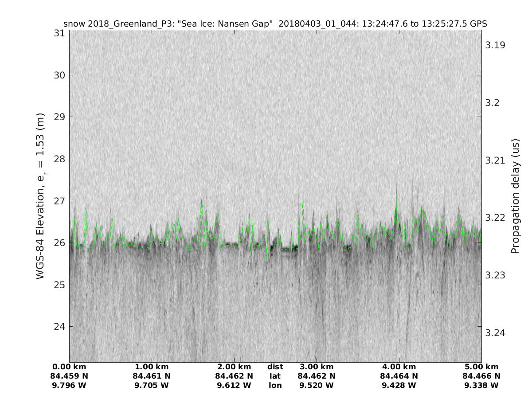Click the 3.24 propagation delay tick label
The image size is (532, 399).
[495, 333]
